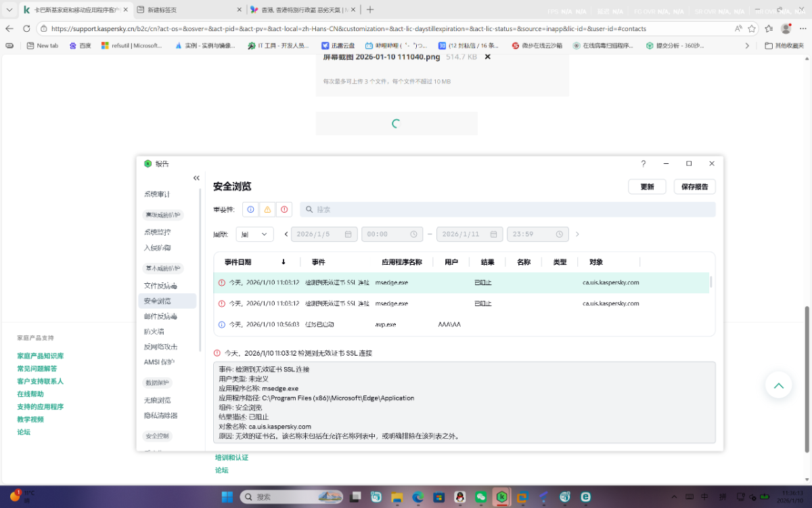
Task: Open 在线帮助 footer link
Action: coord(30,394)
